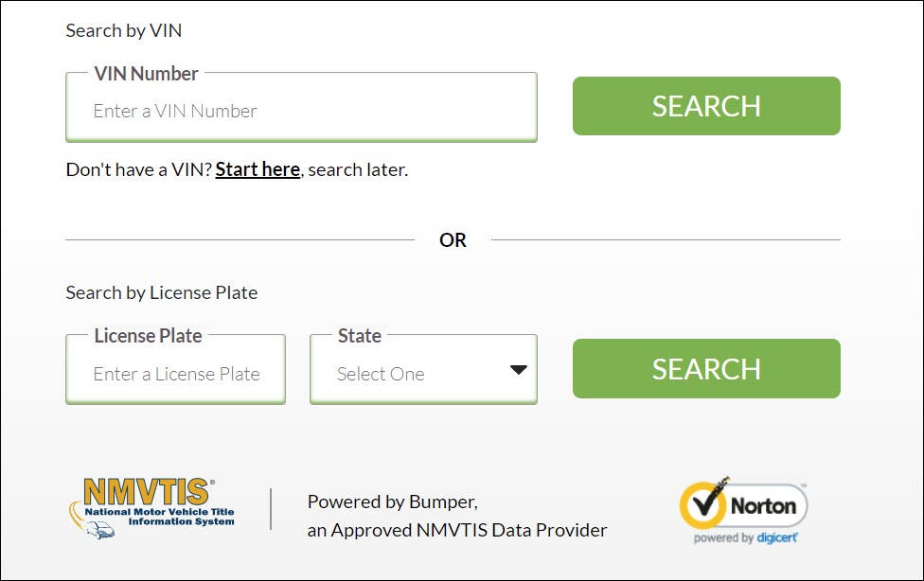Screen dimensions: 924x581
Task: Click the Powered by Bumper text
Action: tap(393, 502)
